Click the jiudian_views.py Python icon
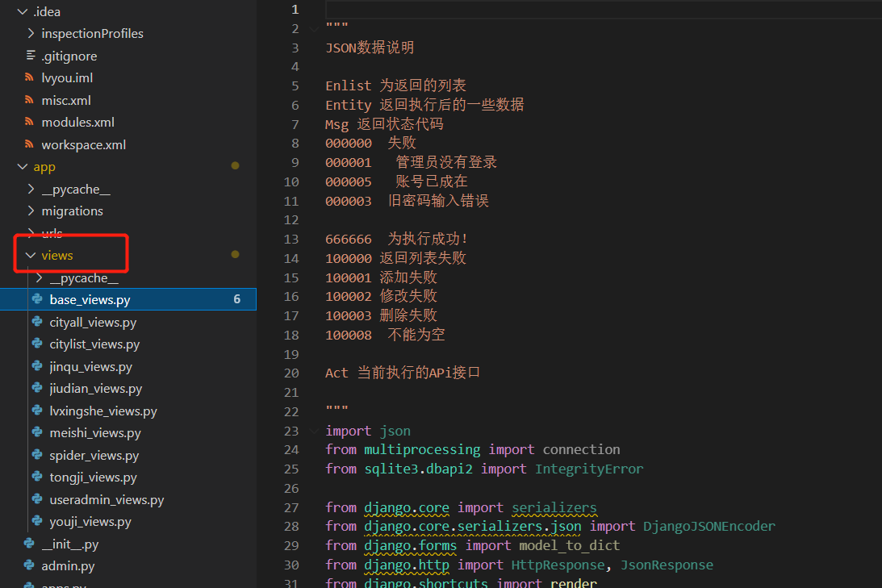The height and width of the screenshot is (588, 882). [x=38, y=388]
